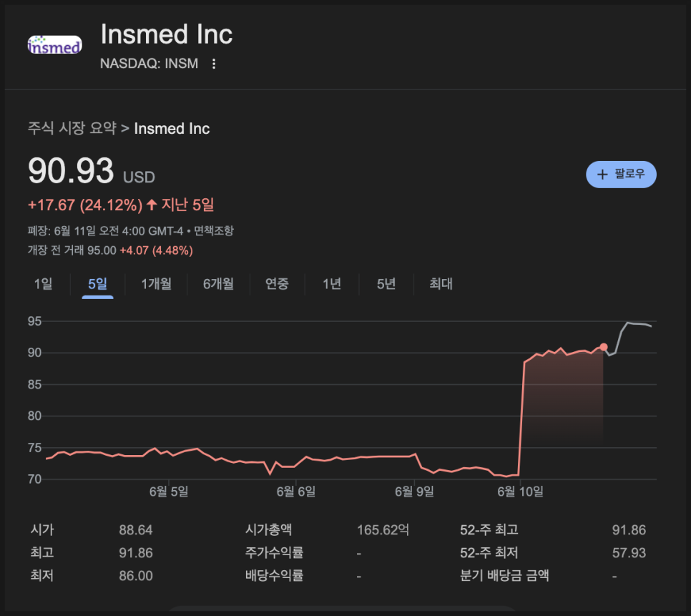Click the 면책조항 disclaimer link
Image resolution: width=691 pixels, height=616 pixels.
(x=214, y=231)
